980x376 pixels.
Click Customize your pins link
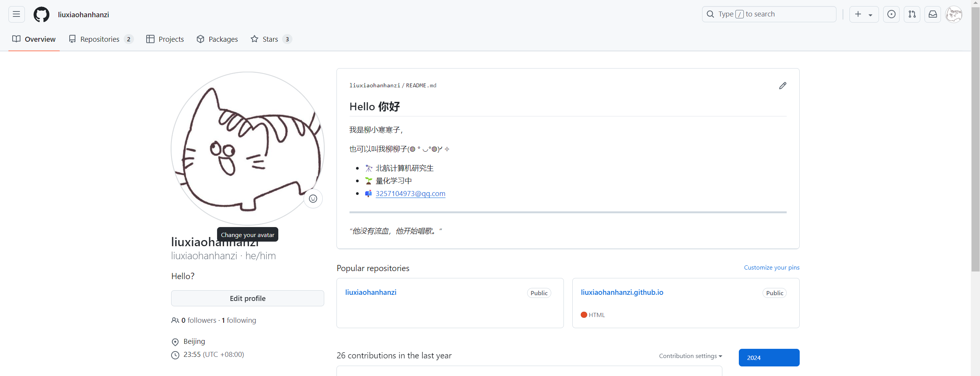coord(771,268)
